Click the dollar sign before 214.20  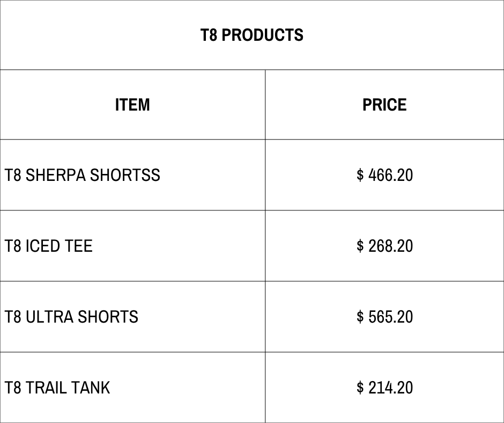[360, 388]
